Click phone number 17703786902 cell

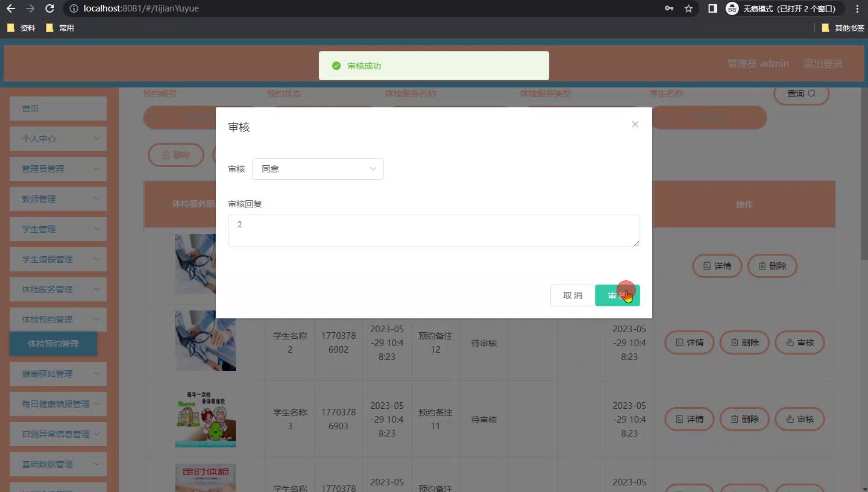click(x=338, y=343)
